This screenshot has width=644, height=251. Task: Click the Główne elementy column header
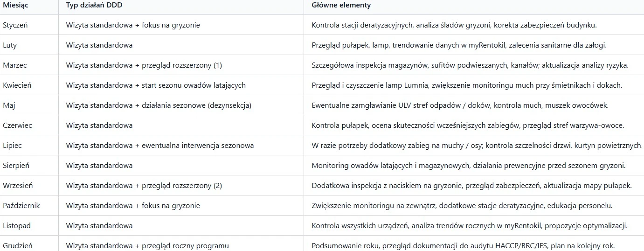[474, 5]
